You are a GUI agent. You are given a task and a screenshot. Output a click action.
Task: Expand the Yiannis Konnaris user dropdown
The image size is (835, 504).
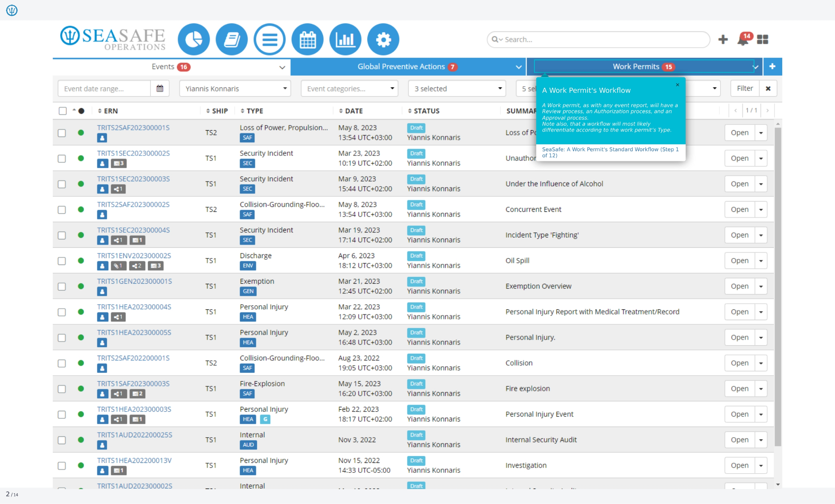(x=235, y=89)
